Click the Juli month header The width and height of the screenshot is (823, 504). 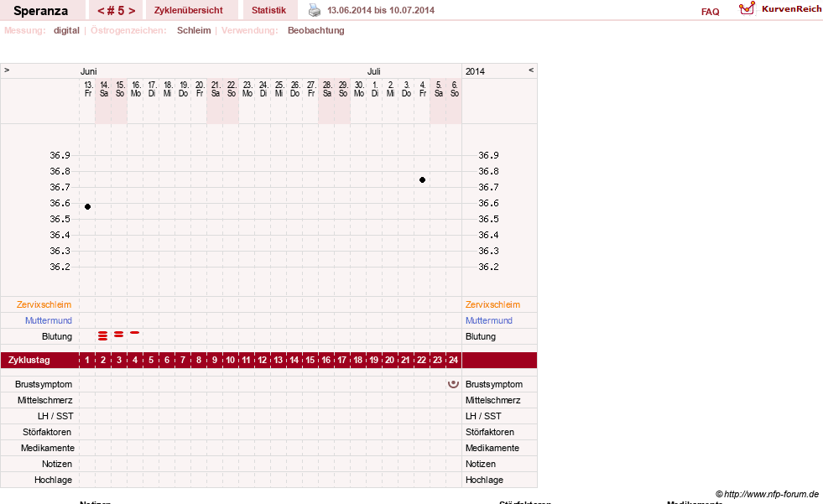tap(373, 71)
